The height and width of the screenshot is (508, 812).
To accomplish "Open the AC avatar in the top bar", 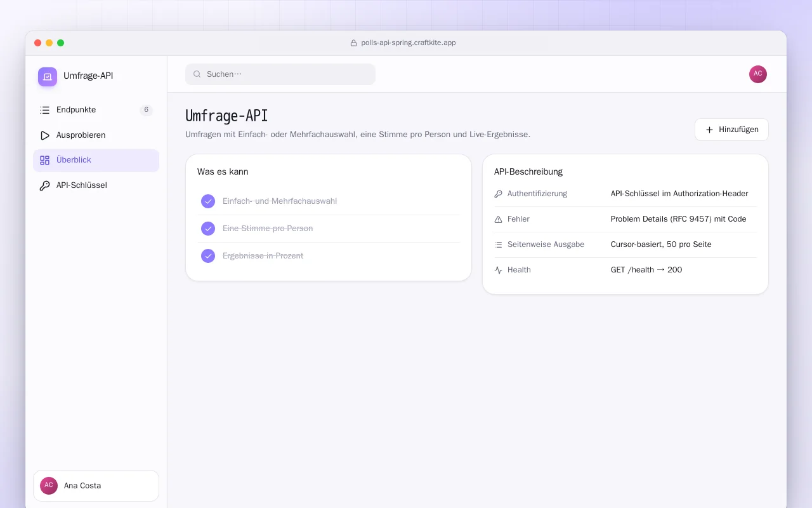I will point(758,74).
